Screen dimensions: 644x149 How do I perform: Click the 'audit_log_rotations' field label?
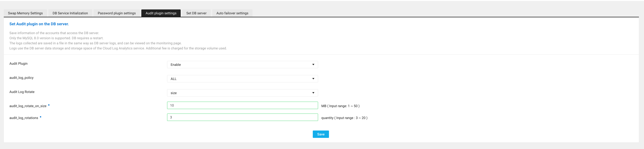(x=24, y=118)
